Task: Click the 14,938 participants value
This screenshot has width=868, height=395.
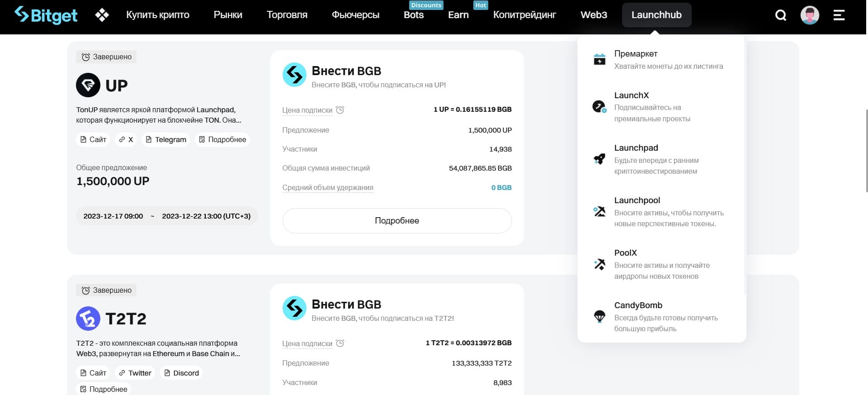Action: pyautogui.click(x=500, y=149)
